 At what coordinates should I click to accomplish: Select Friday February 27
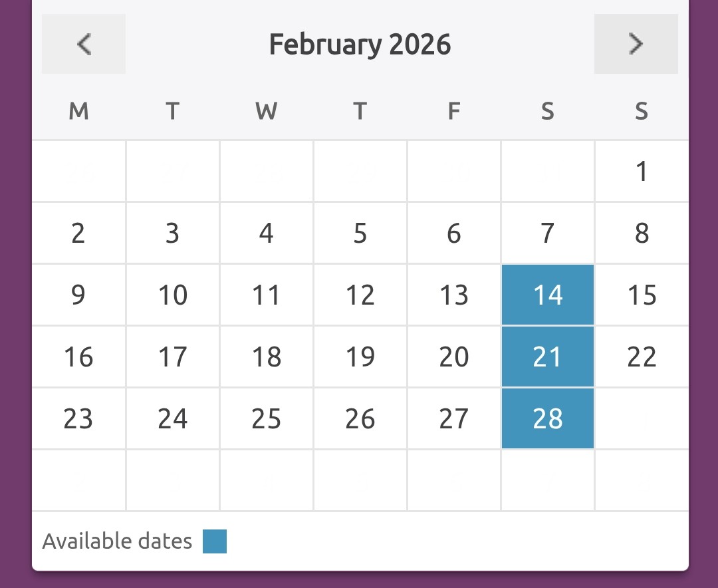click(x=454, y=419)
